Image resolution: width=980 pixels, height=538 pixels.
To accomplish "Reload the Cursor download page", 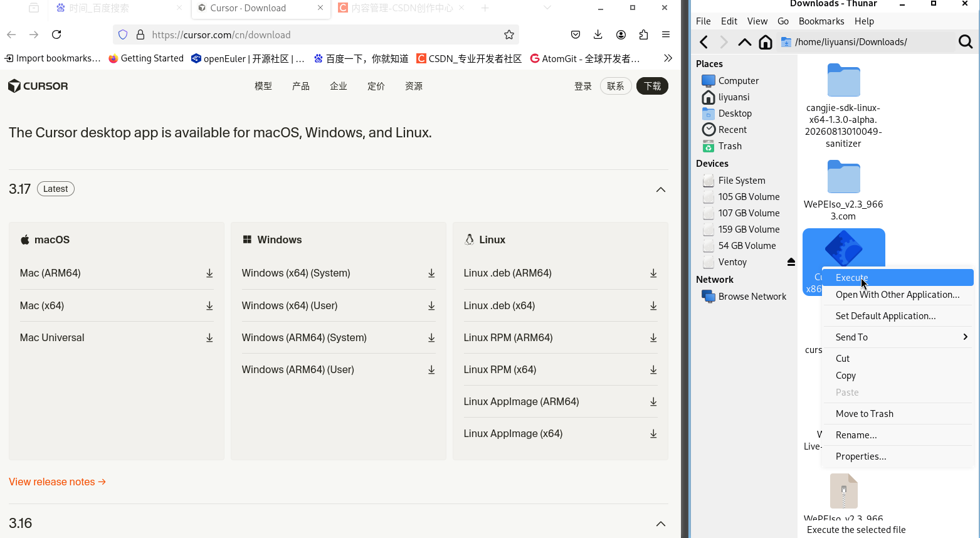I will pos(56,34).
